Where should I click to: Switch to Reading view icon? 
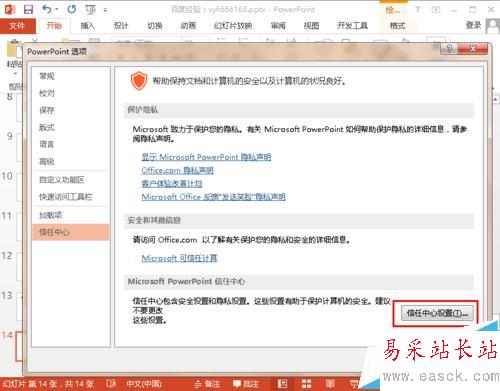(x=330, y=384)
